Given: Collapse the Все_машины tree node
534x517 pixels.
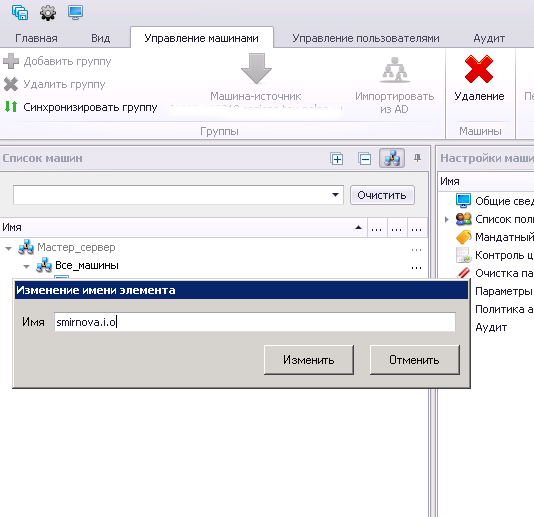Looking at the screenshot, I should [x=27, y=266].
